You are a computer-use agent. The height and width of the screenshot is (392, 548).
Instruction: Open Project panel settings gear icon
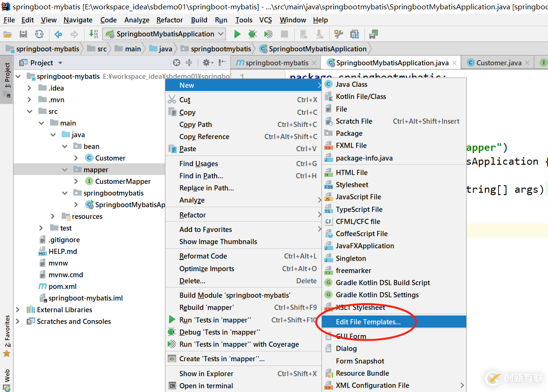click(x=206, y=63)
